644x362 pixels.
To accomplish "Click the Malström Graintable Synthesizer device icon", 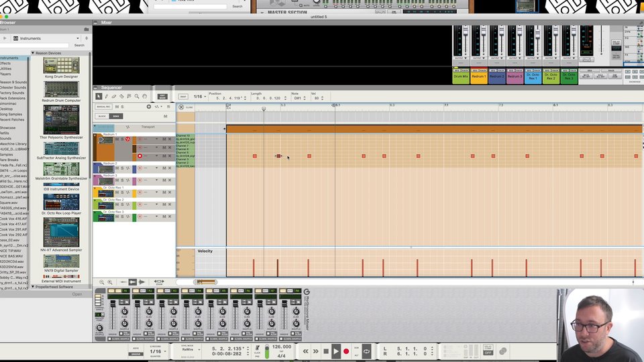I will pyautogui.click(x=61, y=169).
